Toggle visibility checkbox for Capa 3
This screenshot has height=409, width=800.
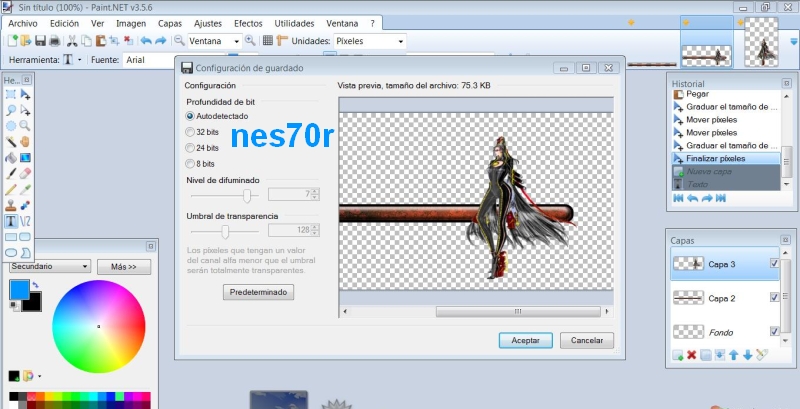774,263
